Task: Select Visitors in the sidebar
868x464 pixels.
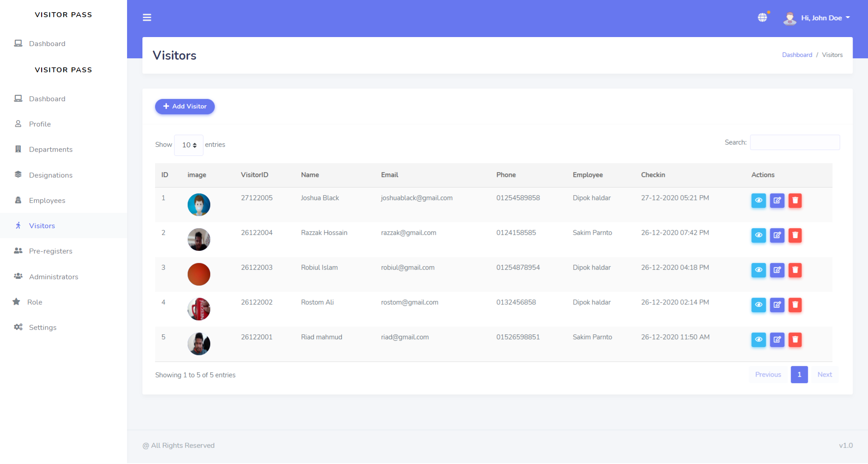Action: (x=42, y=225)
